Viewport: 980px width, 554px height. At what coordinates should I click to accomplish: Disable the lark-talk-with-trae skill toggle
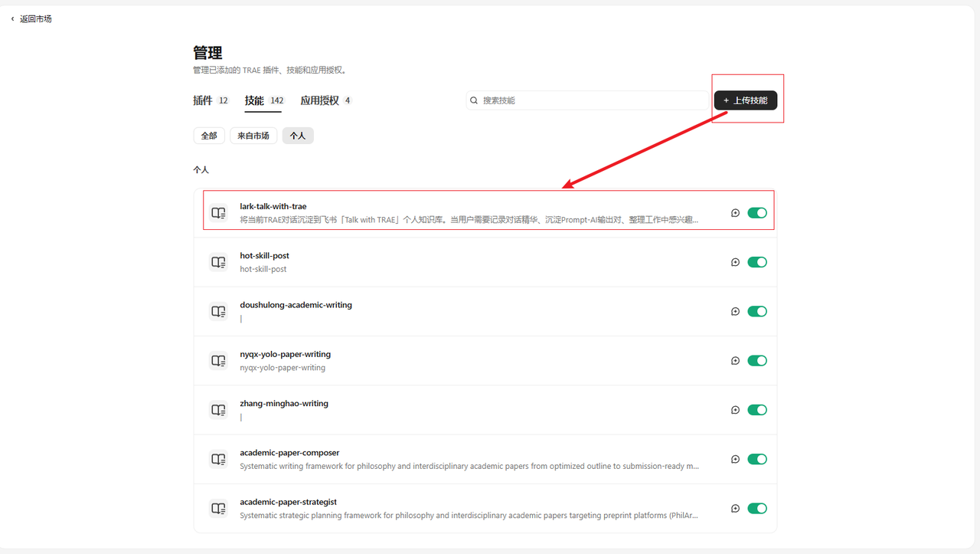pyautogui.click(x=757, y=213)
